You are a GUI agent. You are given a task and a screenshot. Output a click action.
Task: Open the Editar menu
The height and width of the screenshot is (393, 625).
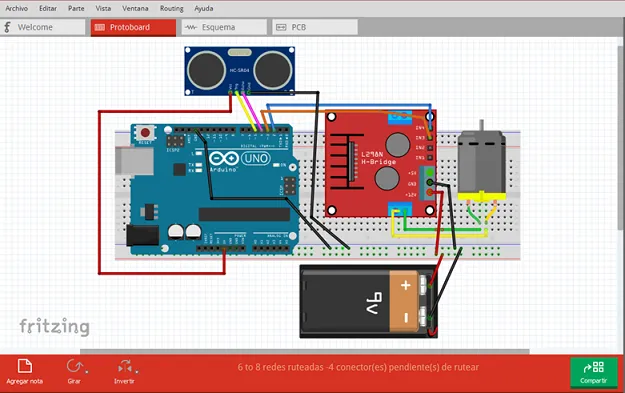pos(48,8)
